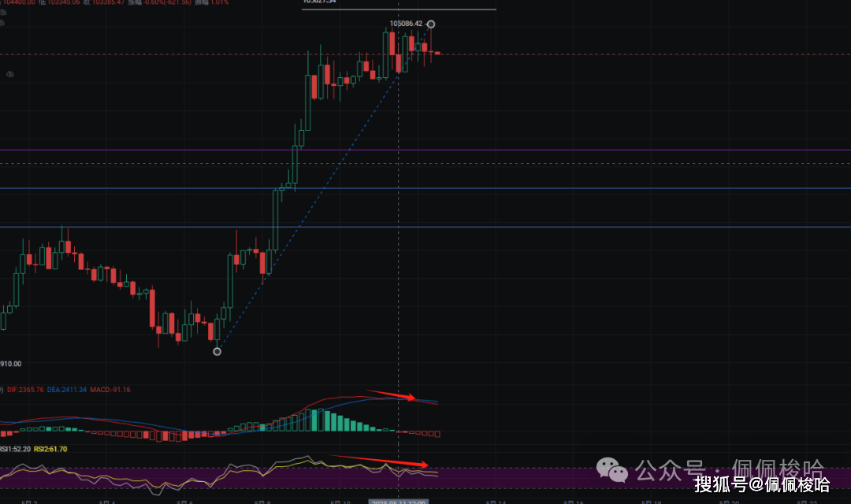Toggle the eye icon beneath the red dashed price line

(9, 74)
